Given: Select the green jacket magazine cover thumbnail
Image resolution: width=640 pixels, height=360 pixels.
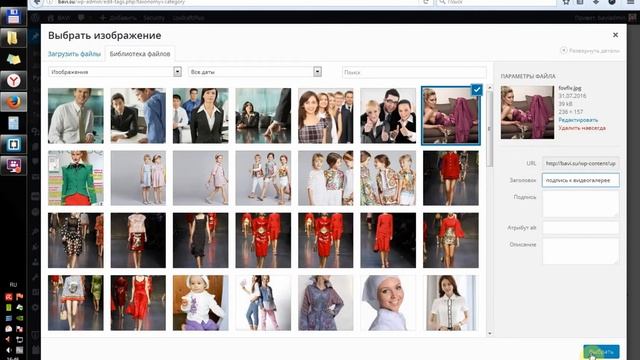Looking at the screenshot, I should 76,178.
